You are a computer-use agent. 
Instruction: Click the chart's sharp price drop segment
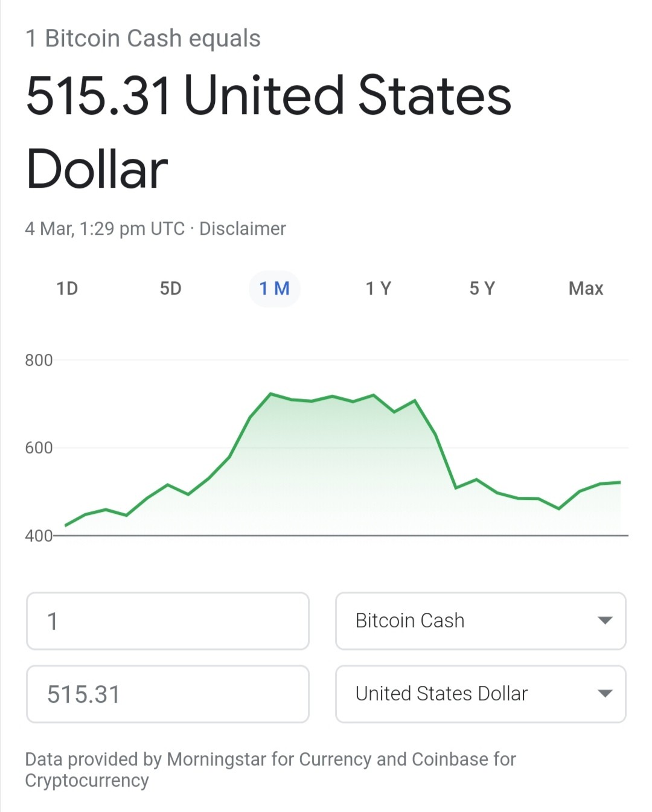coord(446,461)
